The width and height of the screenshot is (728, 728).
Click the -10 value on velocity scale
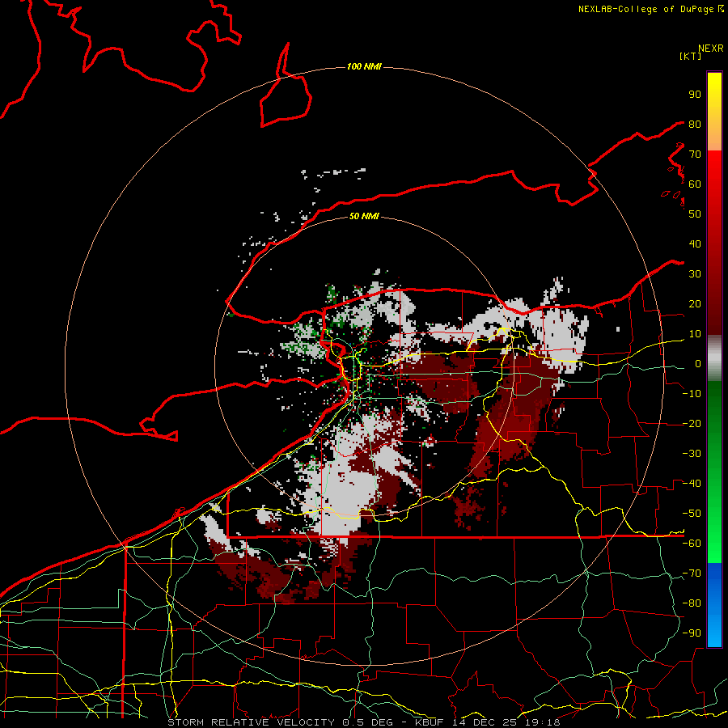point(692,393)
